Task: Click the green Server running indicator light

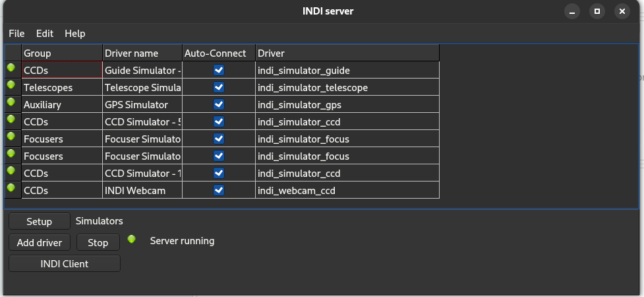Action: 132,240
